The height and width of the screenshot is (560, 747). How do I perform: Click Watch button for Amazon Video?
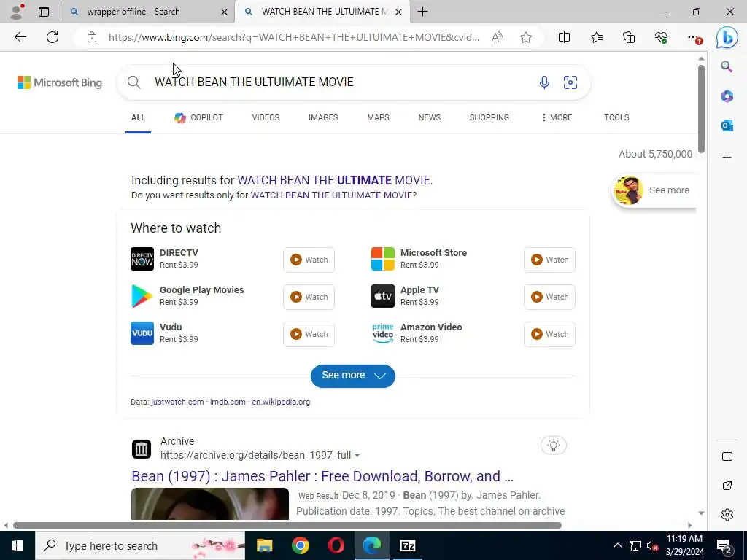point(549,334)
